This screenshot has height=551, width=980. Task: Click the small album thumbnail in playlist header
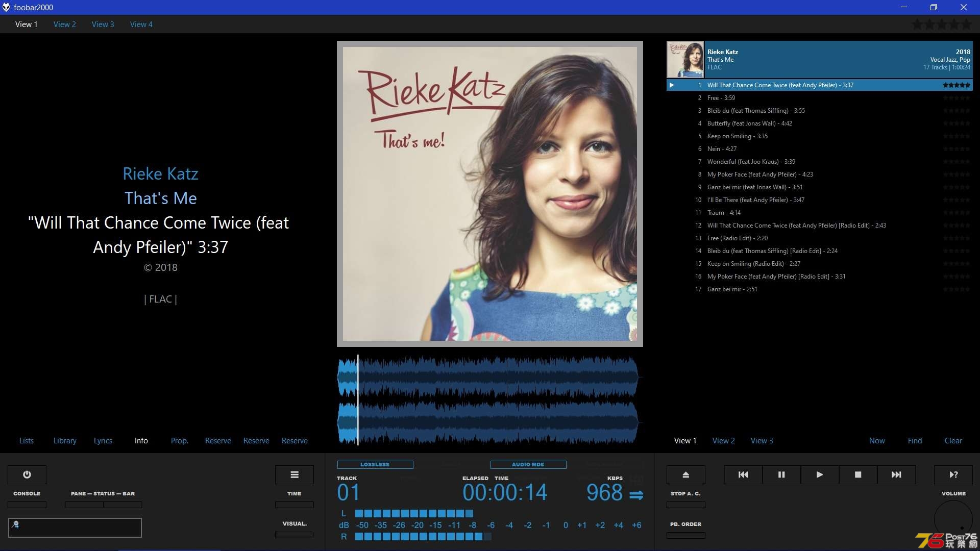click(685, 59)
